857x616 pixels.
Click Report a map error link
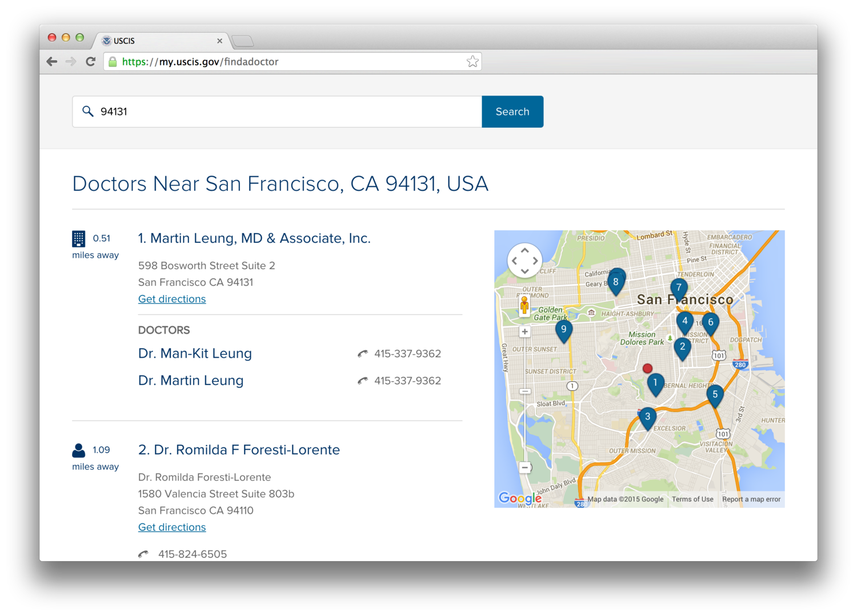751,499
